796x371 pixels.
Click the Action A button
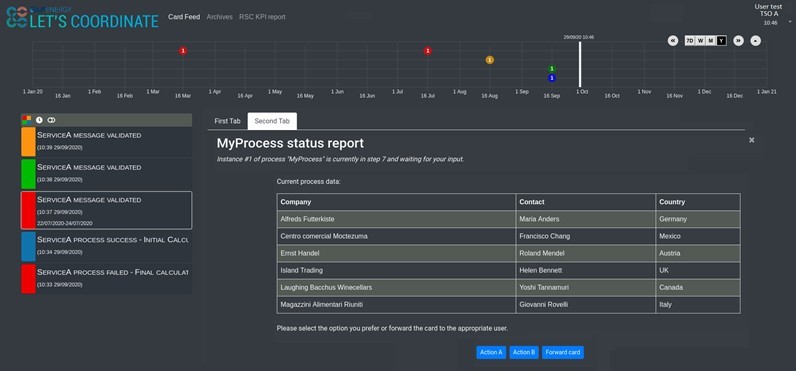pyautogui.click(x=491, y=352)
